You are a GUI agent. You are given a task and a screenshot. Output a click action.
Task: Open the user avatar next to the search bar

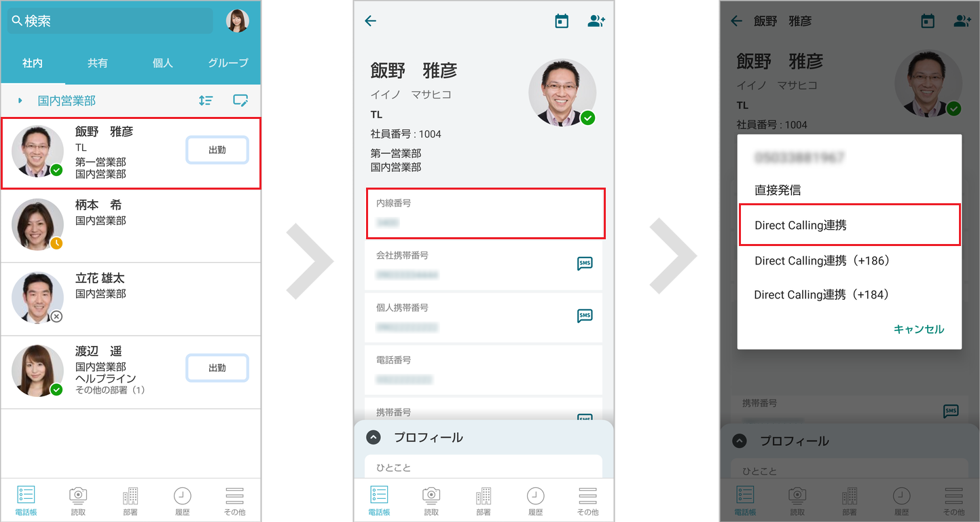point(238,21)
